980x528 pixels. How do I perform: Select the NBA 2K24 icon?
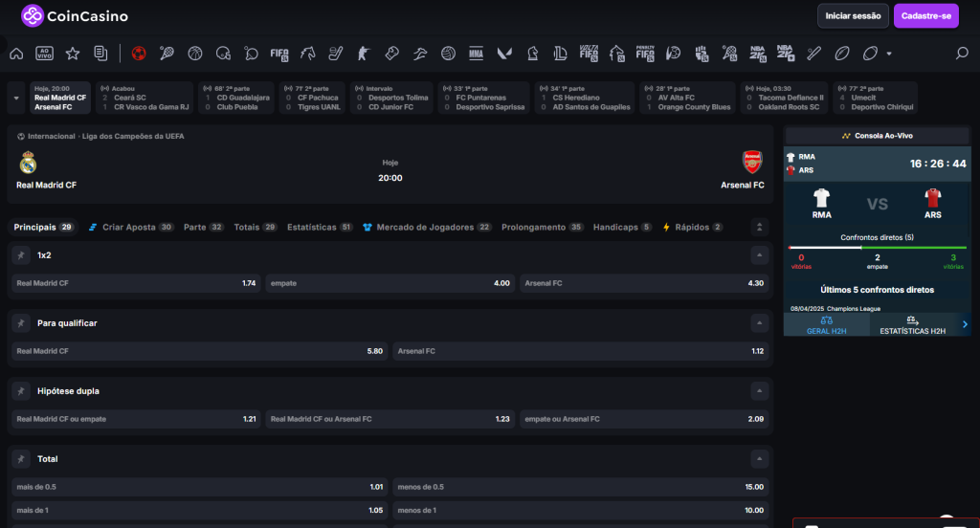point(758,54)
